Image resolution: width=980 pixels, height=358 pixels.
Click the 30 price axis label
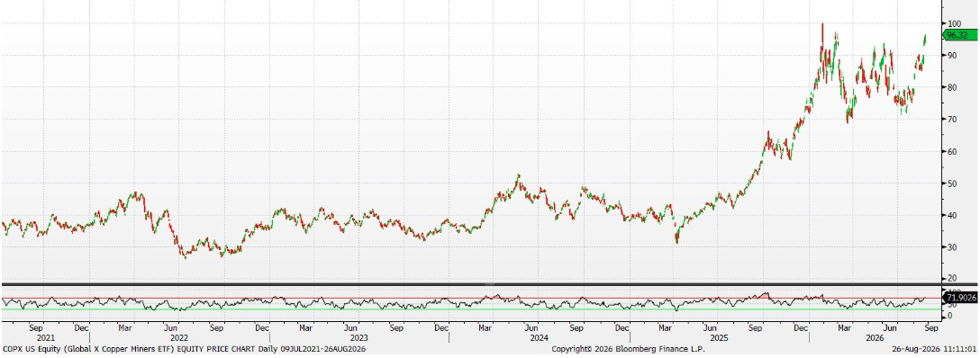pyautogui.click(x=952, y=247)
